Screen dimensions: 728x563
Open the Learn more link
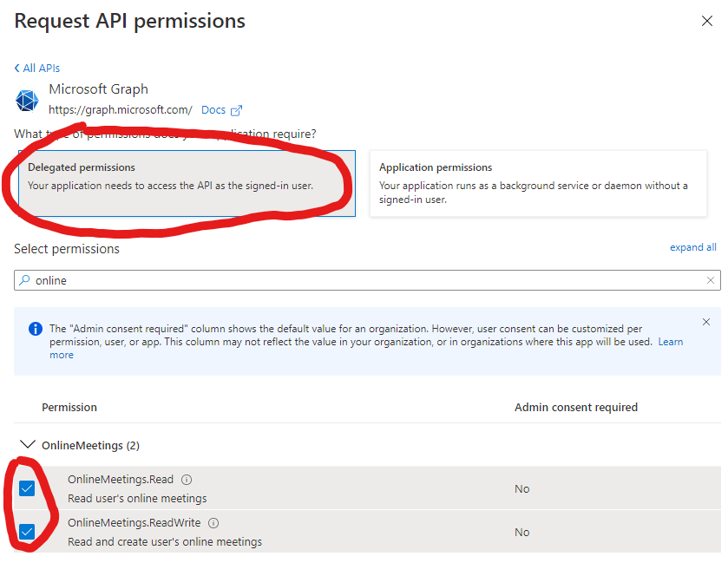671,342
